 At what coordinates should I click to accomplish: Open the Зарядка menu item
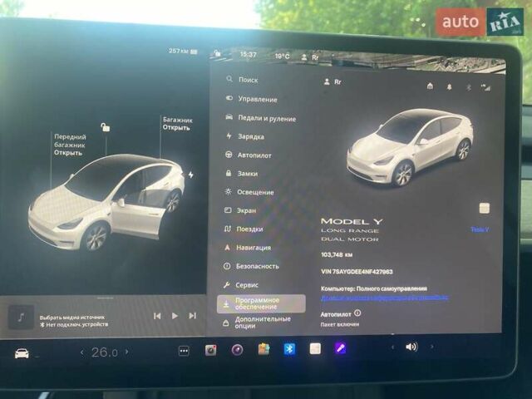pos(250,136)
